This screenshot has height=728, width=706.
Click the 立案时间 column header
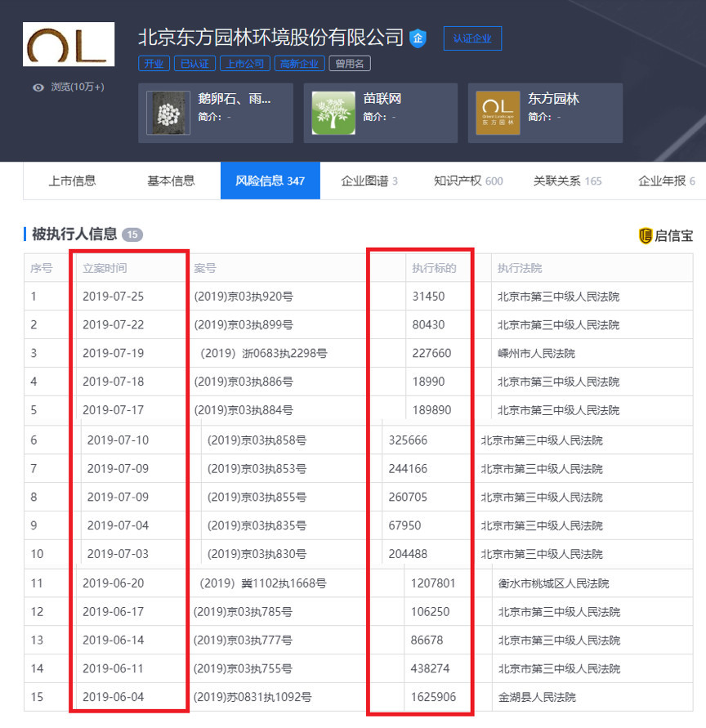coord(105,268)
